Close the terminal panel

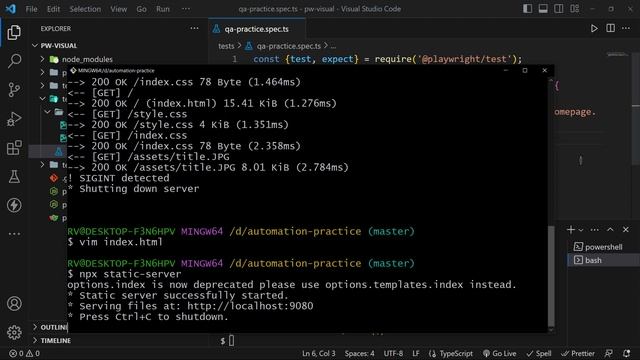tap(626, 230)
